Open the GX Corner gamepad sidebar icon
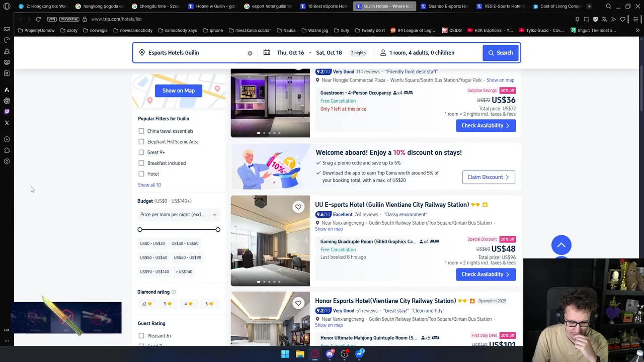 pos(7,29)
